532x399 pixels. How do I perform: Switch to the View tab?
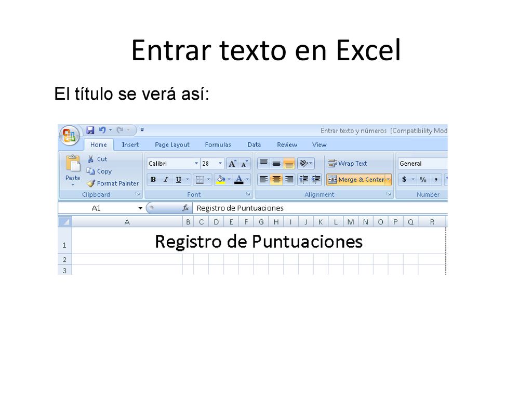click(320, 144)
